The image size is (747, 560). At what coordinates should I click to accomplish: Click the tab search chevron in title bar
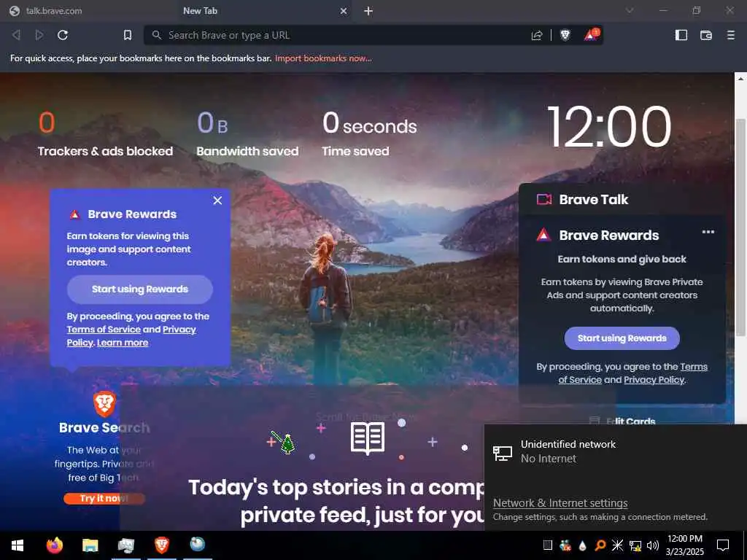630,10
